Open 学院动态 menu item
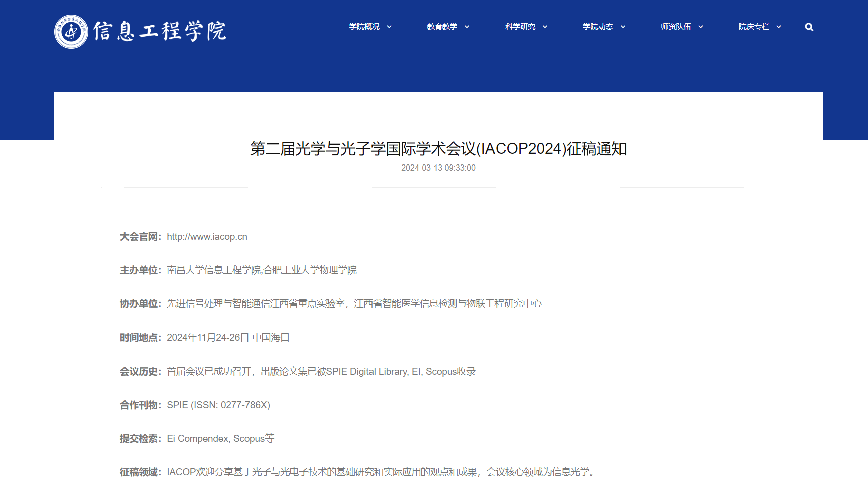Screen dimensions: 868x494 pos(598,27)
